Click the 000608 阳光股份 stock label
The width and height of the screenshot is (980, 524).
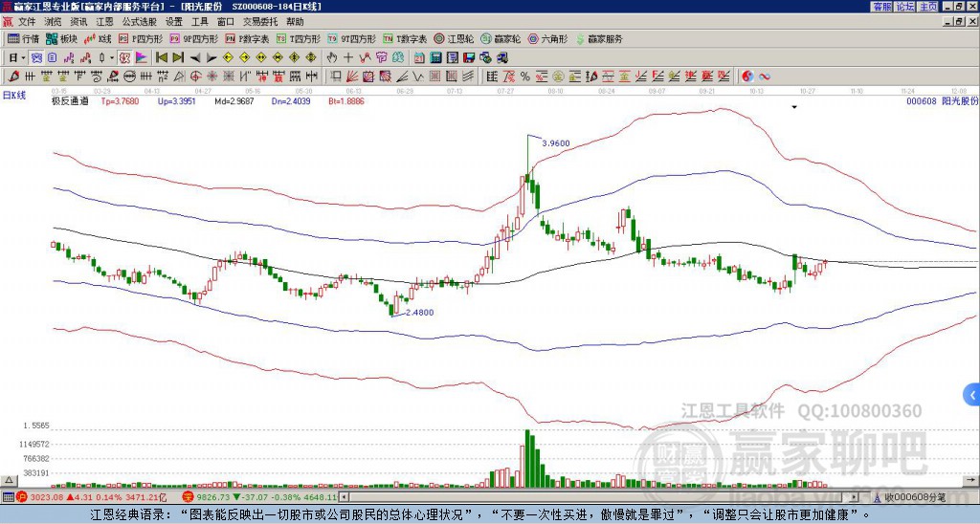942,100
